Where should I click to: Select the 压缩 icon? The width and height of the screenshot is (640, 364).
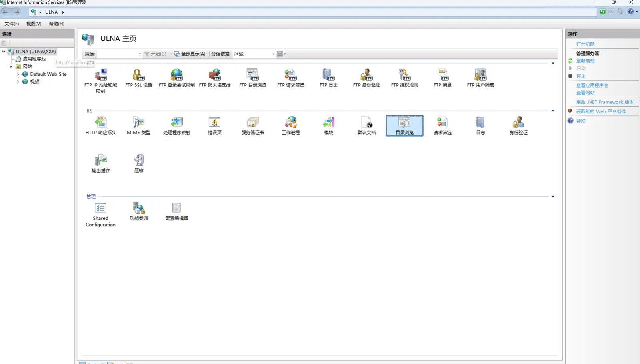[138, 163]
